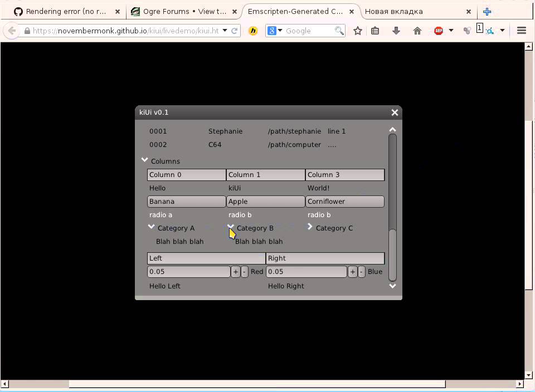This screenshot has height=392, width=535.
Task: Decrement Red value with minus
Action: [244, 272]
